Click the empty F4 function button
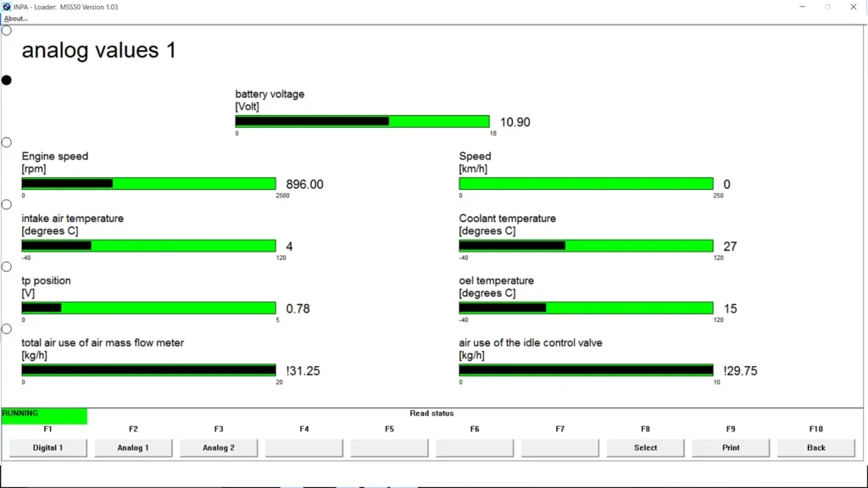 tap(304, 447)
